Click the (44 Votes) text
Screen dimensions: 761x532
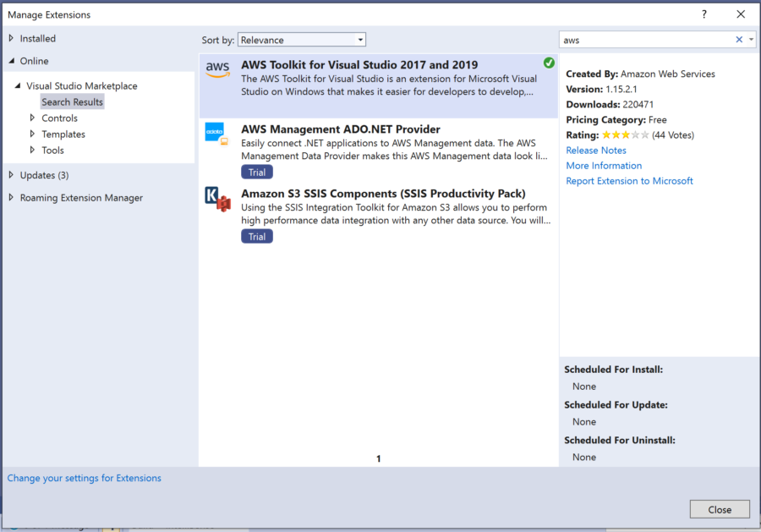click(x=673, y=135)
